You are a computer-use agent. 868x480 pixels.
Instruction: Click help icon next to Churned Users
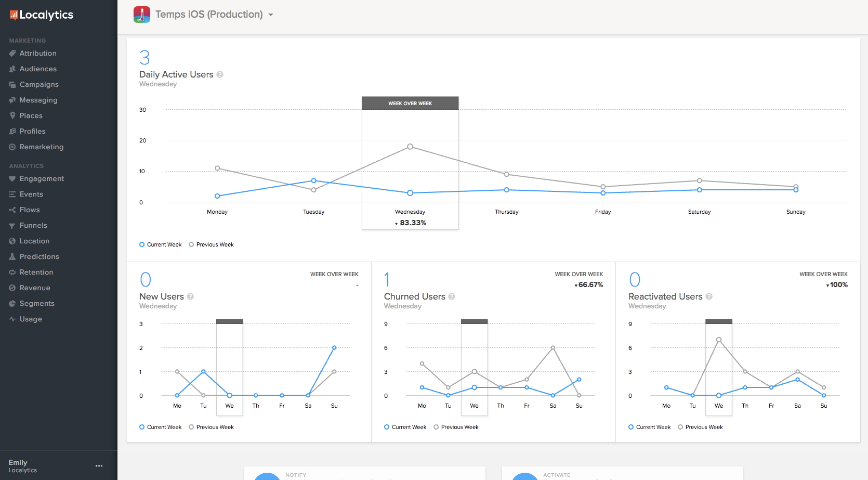click(452, 296)
